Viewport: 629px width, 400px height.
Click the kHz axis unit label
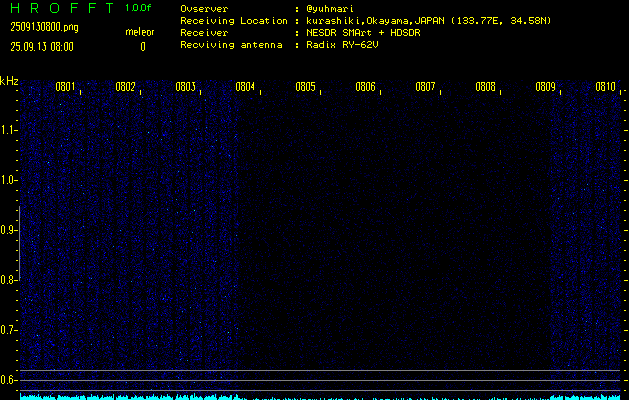[x=9, y=81]
